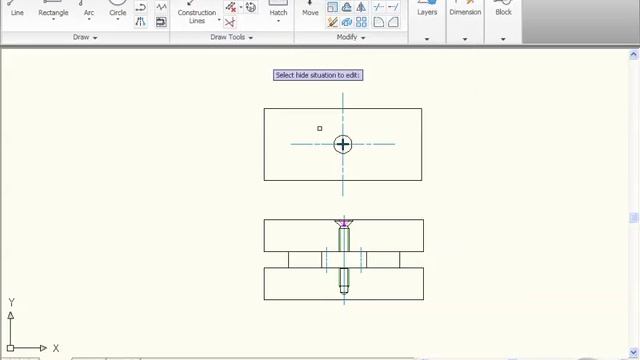640x360 pixels.
Task: Click the circular arrows icon in Draw Tools
Action: coord(251,7)
